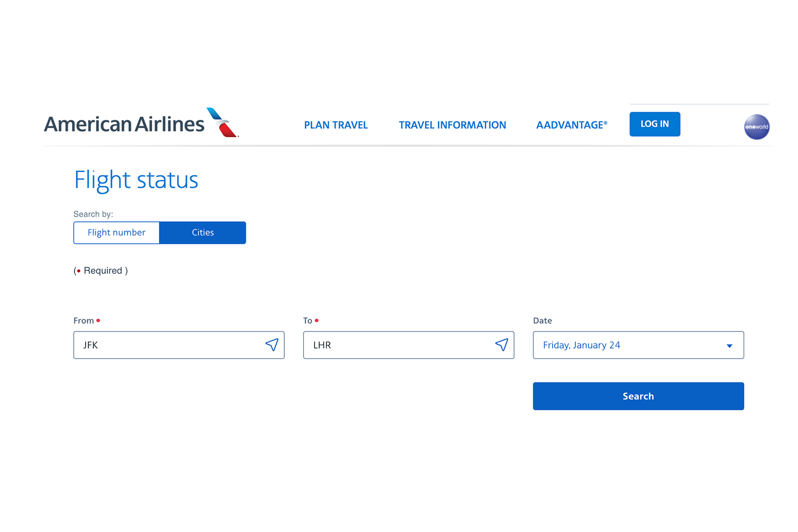Viewport: 798px width, 532px height.
Task: Click the American Airlines flight symbol logo icon
Action: [x=222, y=122]
